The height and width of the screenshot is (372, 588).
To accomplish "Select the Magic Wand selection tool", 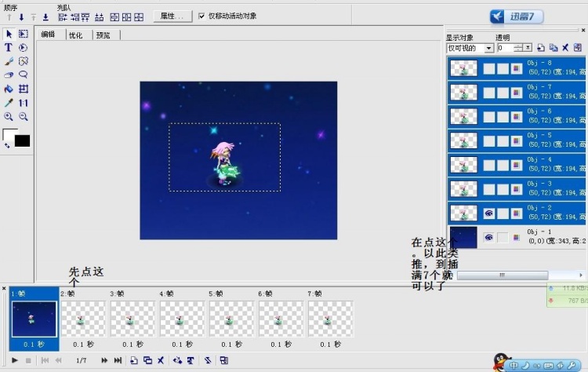I will tap(24, 61).
